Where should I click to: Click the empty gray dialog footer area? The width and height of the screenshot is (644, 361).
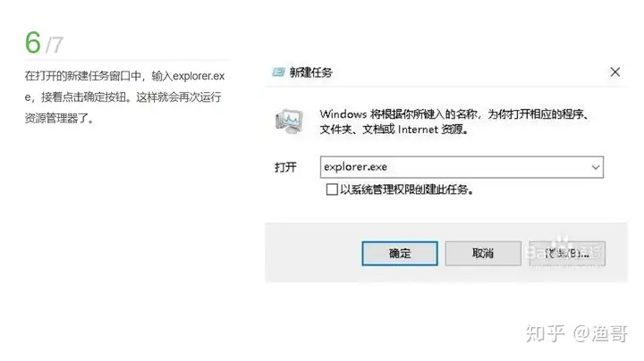[313, 253]
